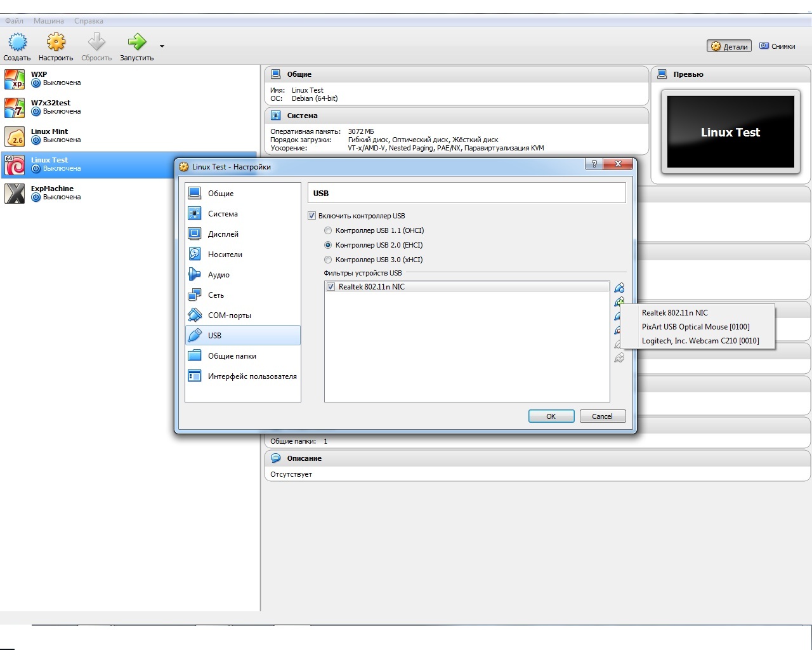Select the Linux Mint virtual machine
The width and height of the screenshot is (812, 650).
pos(130,136)
